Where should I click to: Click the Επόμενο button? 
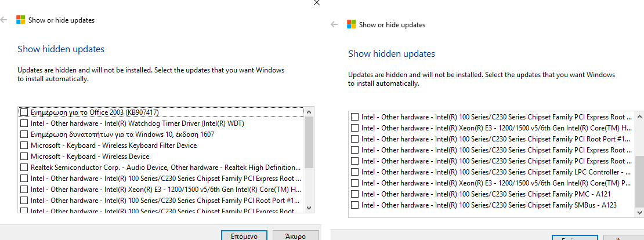(x=244, y=235)
